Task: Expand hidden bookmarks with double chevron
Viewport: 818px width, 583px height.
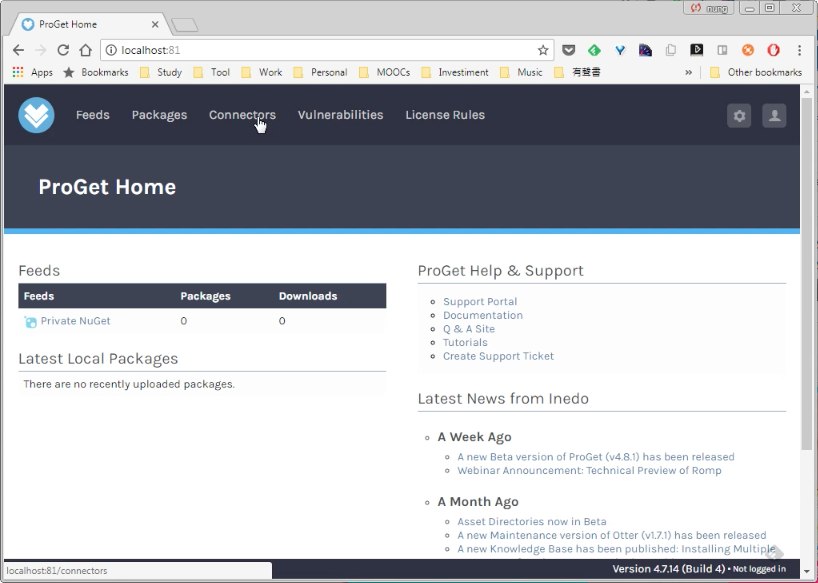Action: (x=689, y=72)
